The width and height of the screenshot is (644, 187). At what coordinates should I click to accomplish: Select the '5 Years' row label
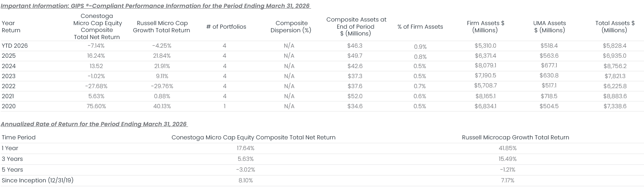[13, 169]
